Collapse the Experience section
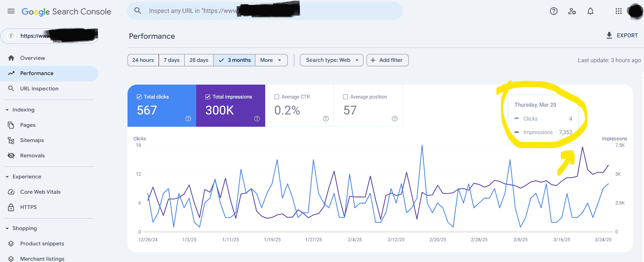 coord(23,177)
